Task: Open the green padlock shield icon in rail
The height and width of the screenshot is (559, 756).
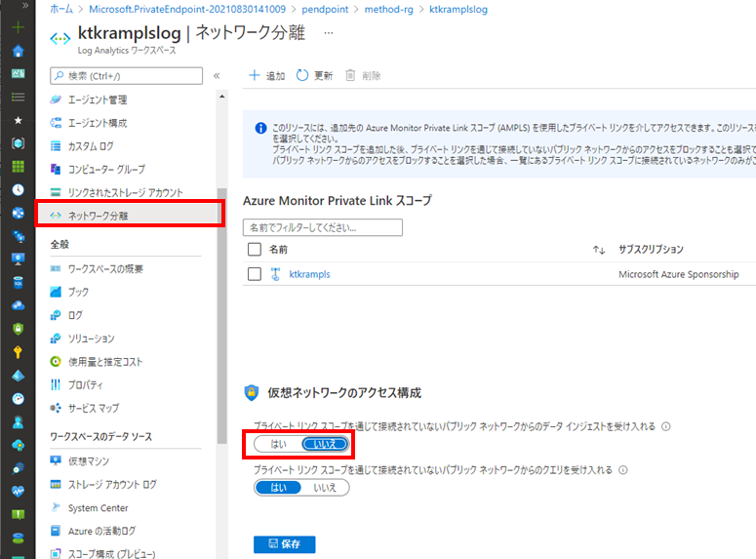Action: pyautogui.click(x=18, y=329)
